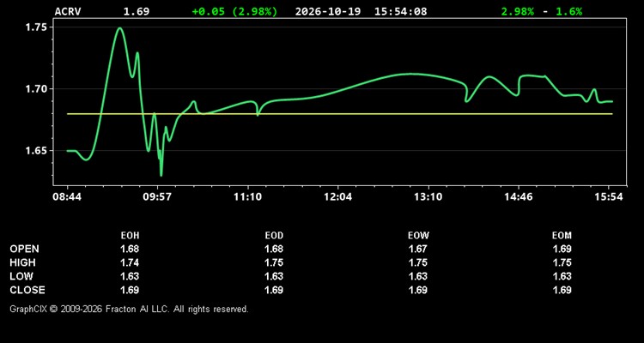Click the LOW row label
644x343 pixels.
[21, 276]
